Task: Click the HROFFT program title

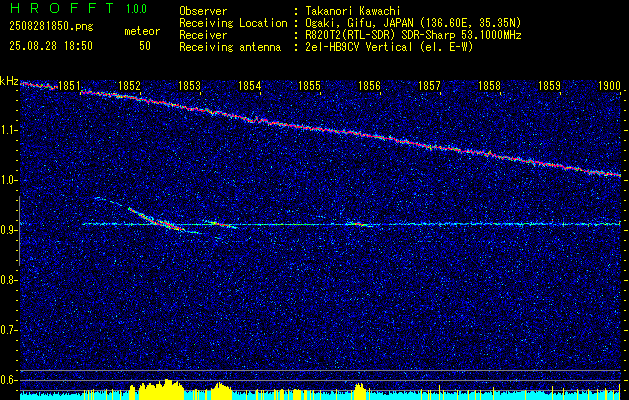Action: point(62,8)
